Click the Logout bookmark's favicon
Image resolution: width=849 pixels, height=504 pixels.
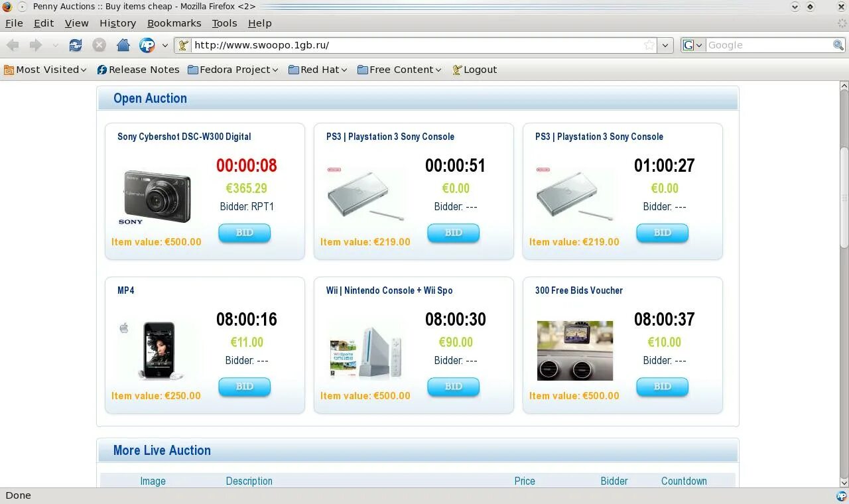point(456,70)
